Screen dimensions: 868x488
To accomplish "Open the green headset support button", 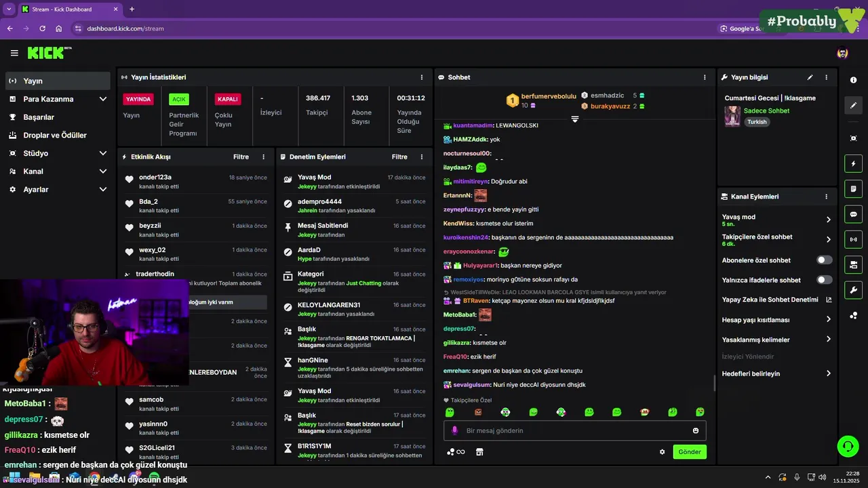I will pyautogui.click(x=848, y=446).
